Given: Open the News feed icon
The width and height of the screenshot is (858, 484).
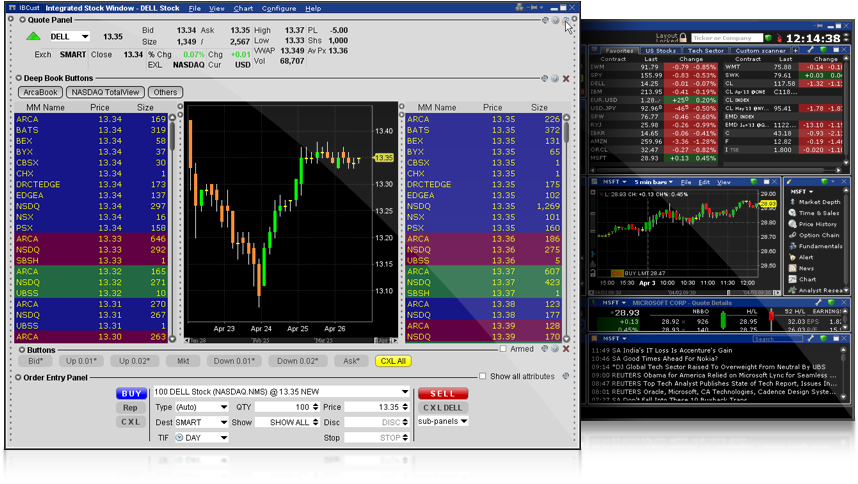Looking at the screenshot, I should click(x=791, y=268).
